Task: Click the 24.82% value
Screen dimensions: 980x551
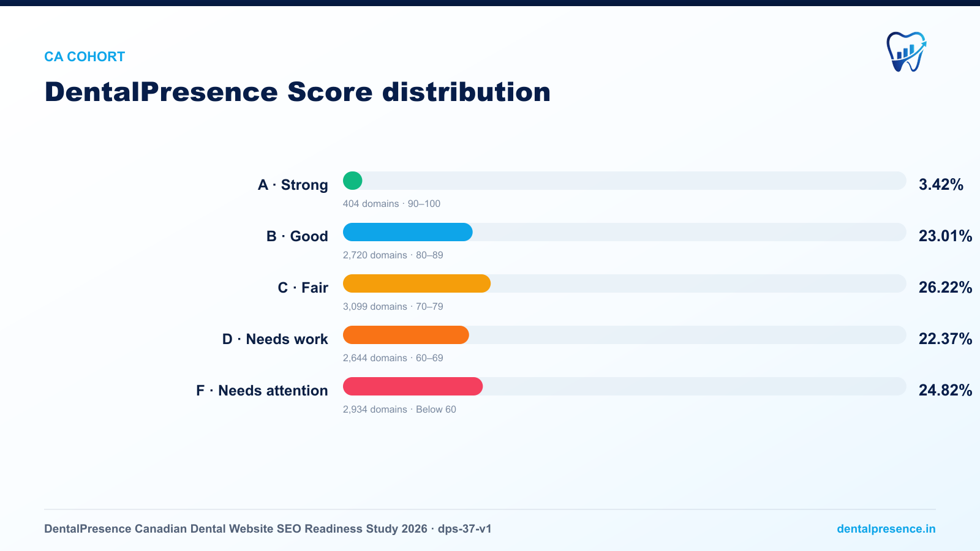Action: coord(945,391)
